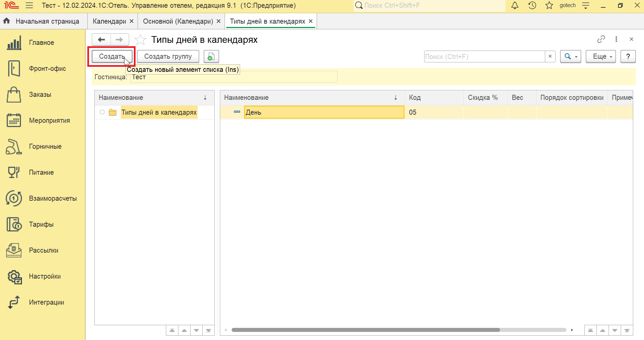This screenshot has height=340, width=644.
Task: Navigate back with left arrow
Action: click(101, 40)
